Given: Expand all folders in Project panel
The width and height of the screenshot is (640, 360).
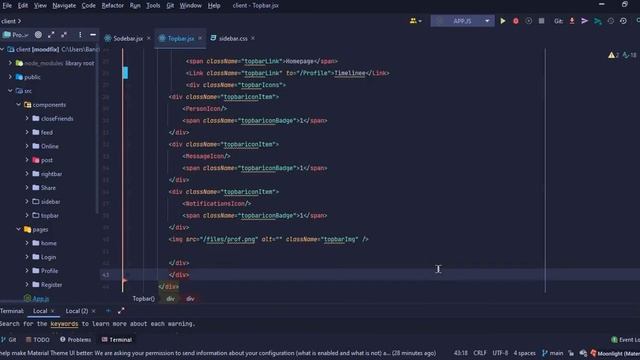Looking at the screenshot, I should [x=51, y=35].
